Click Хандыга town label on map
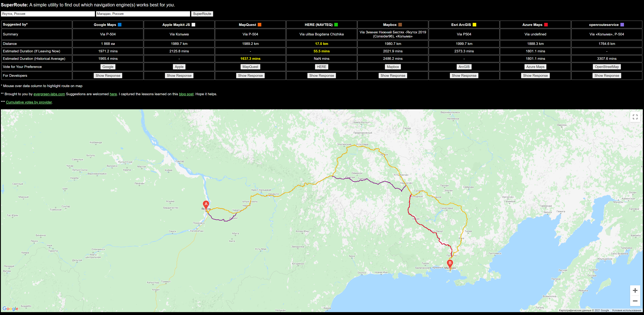The width and height of the screenshot is (644, 315). (x=273, y=194)
